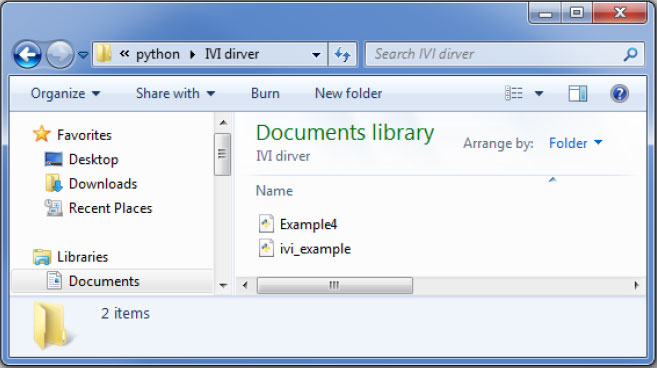Open Arrange by Folder dropdown

[575, 143]
